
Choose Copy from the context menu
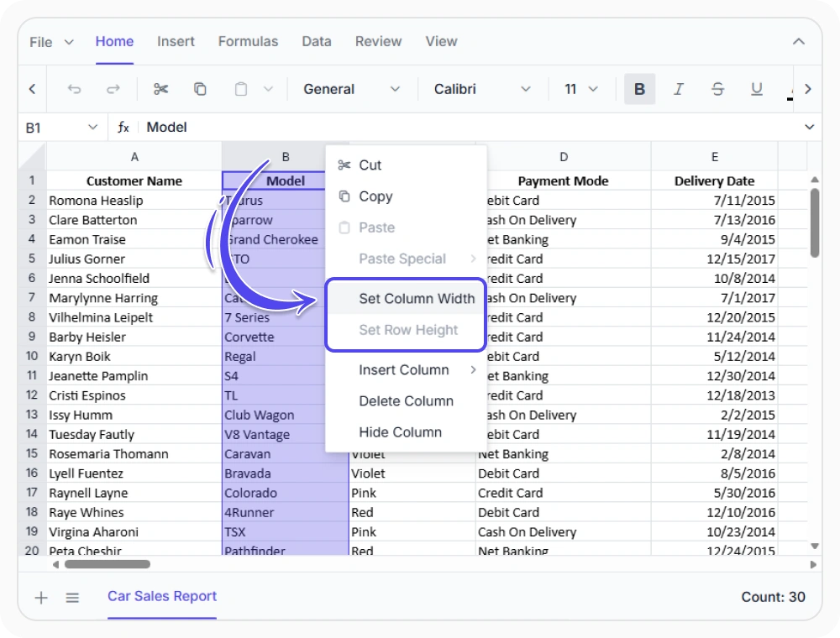(406, 196)
